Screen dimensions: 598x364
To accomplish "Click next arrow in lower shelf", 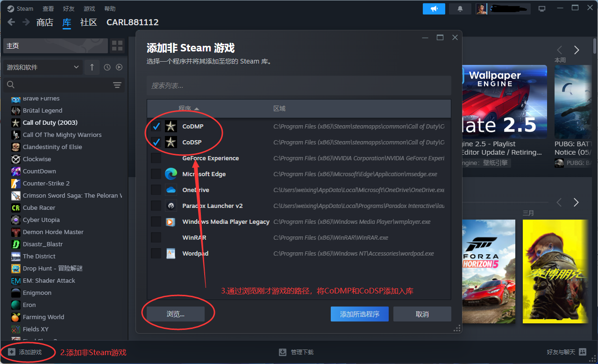I will pyautogui.click(x=576, y=202).
